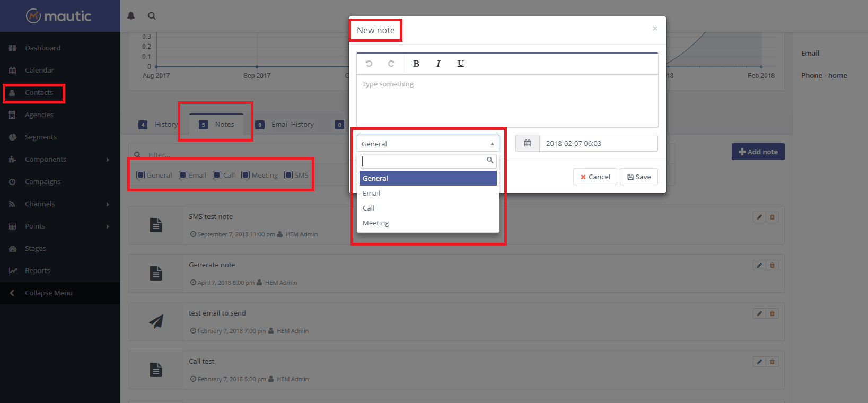Viewport: 868px width, 403px height.
Task: Click the search magnifier in top bar
Action: [152, 16]
